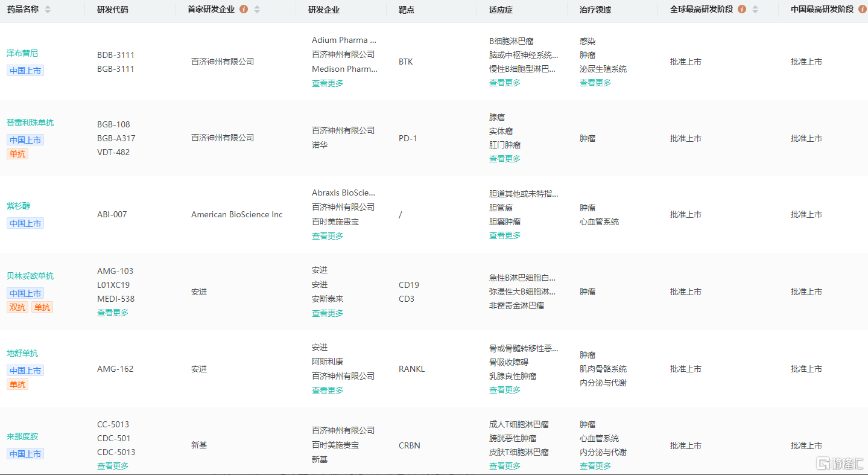
Task: Click 双抗 tag under 贝林妥欧单抗
Action: [17, 307]
